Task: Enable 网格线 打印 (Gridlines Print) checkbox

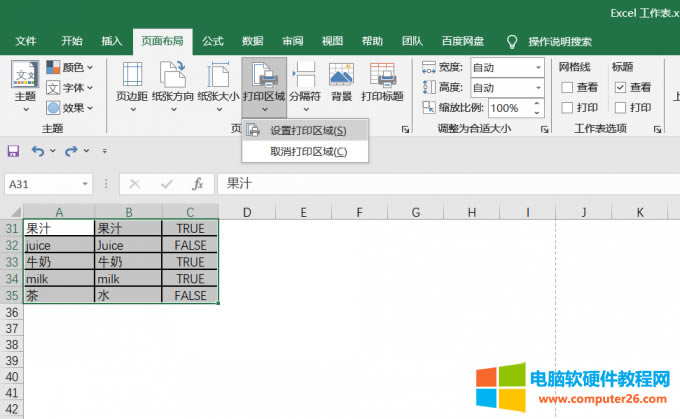Action: 567,108
